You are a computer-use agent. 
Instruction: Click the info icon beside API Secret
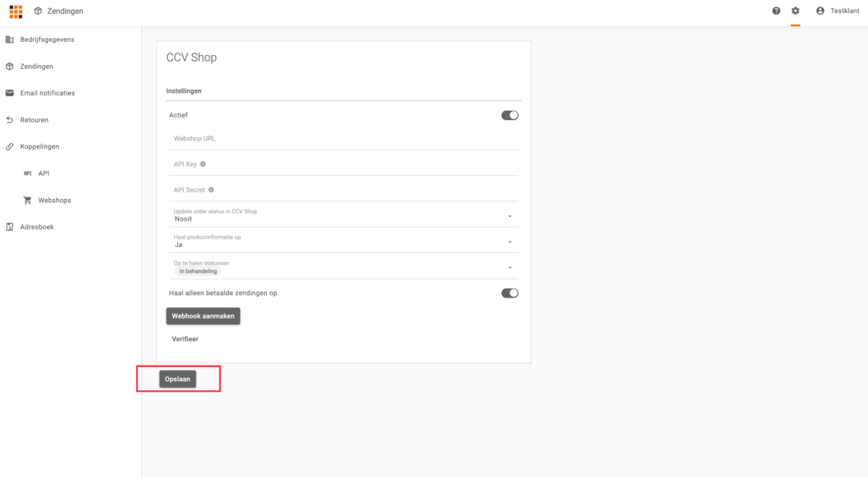(x=211, y=190)
